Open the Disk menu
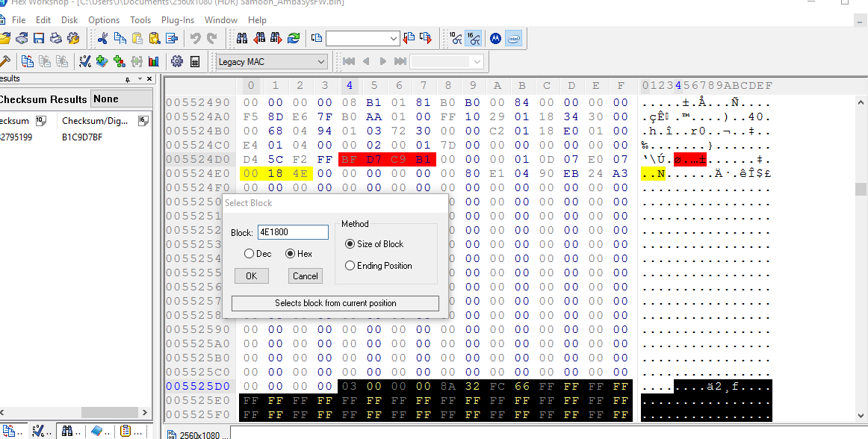This screenshot has height=439, width=868. click(x=69, y=20)
